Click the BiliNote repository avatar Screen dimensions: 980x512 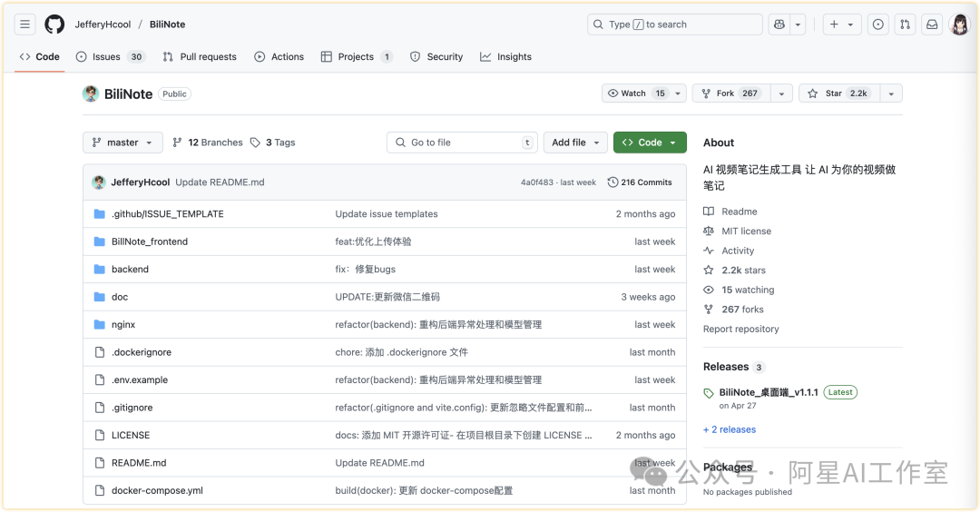pyautogui.click(x=91, y=94)
